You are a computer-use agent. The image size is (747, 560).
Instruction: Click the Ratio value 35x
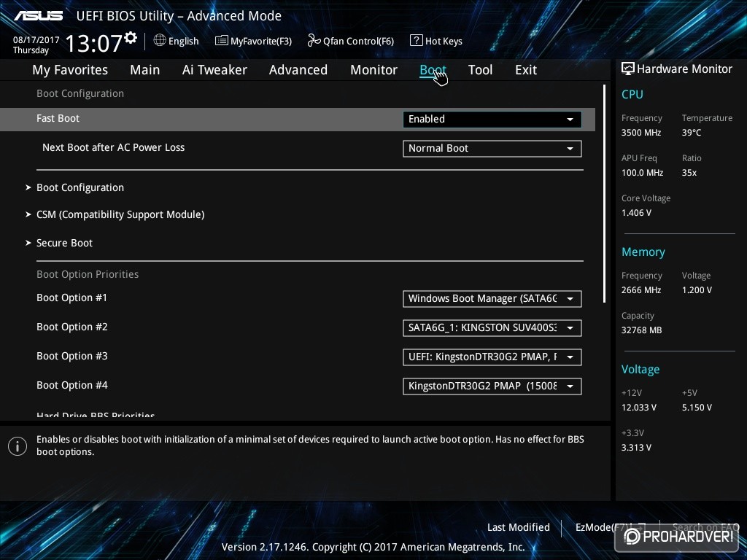point(689,173)
